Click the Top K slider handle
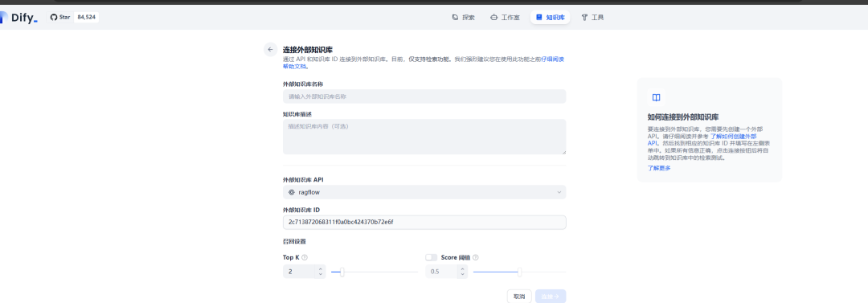 [342, 272]
